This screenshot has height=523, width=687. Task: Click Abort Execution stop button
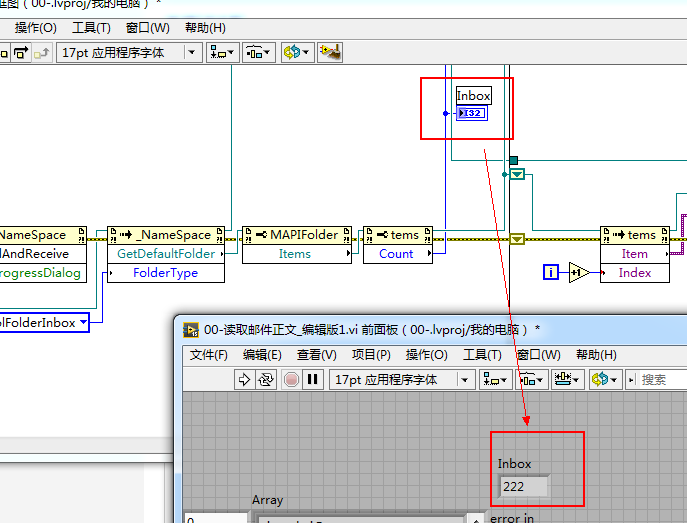[x=291, y=379]
